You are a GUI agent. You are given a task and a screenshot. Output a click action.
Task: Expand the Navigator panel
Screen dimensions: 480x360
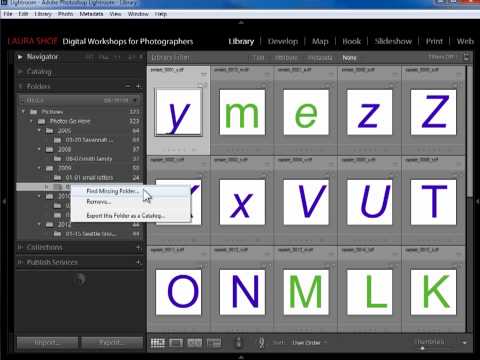pyautogui.click(x=20, y=57)
